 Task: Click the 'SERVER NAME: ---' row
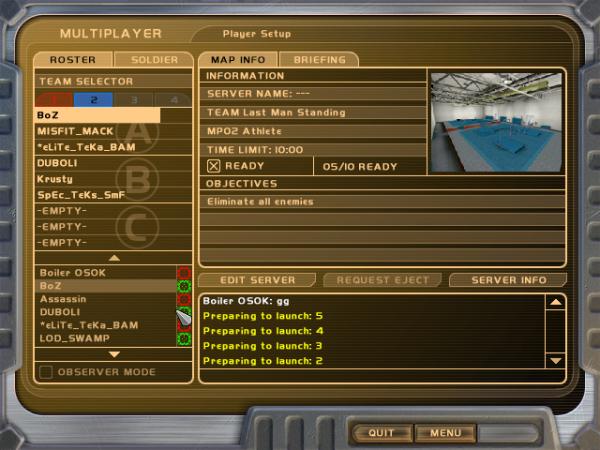(312, 94)
